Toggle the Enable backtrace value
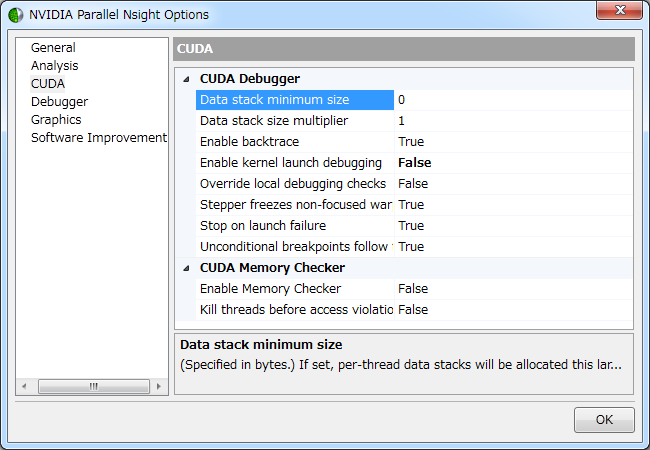The width and height of the screenshot is (650, 450). click(510, 142)
